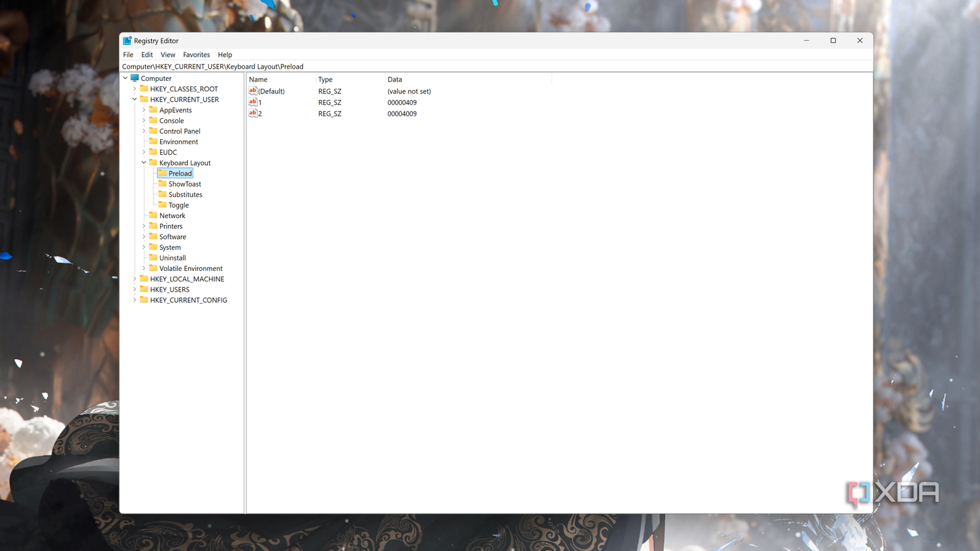Click the Keyboard Layout folder icon
980x551 pixels.
[153, 163]
